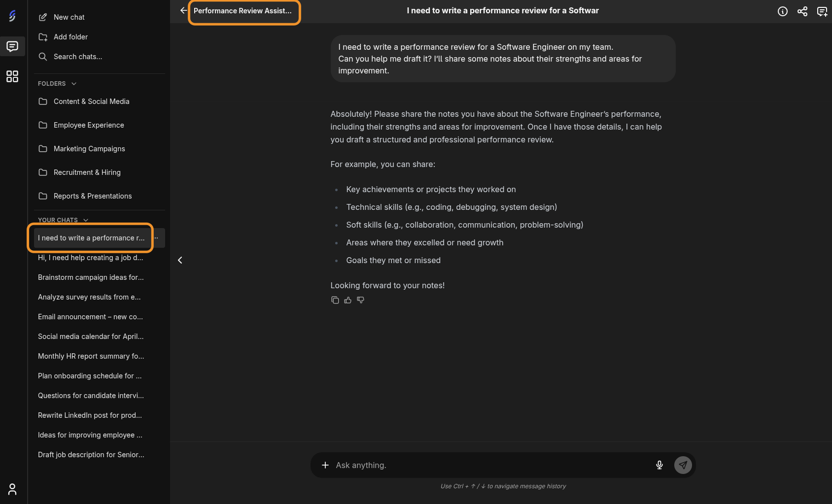The height and width of the screenshot is (504, 832).
Task: Give thumbs down to the response
Action: click(x=361, y=300)
